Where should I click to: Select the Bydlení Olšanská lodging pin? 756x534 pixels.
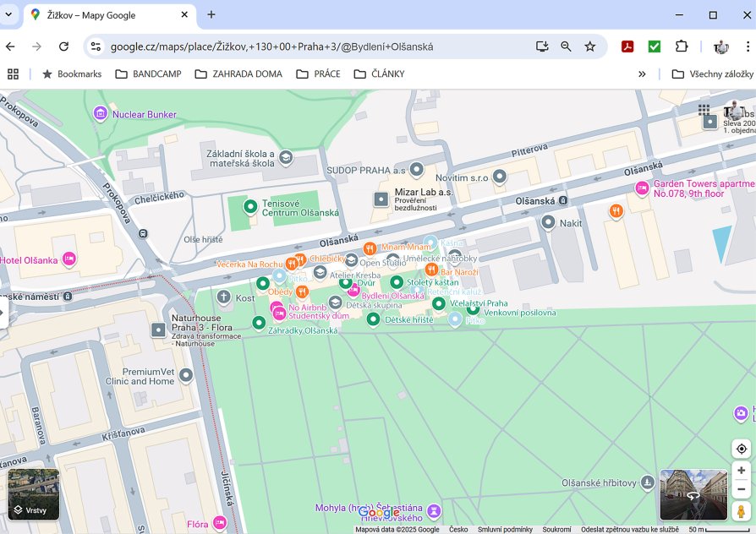click(353, 290)
